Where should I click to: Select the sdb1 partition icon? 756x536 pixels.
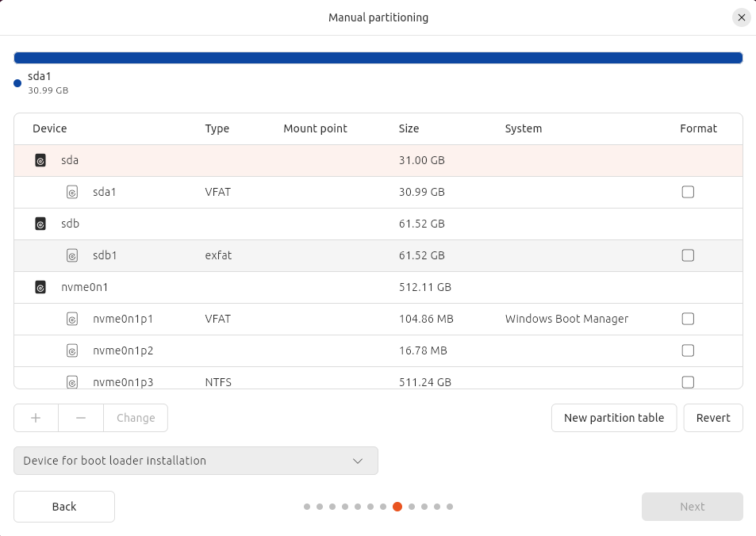72,255
